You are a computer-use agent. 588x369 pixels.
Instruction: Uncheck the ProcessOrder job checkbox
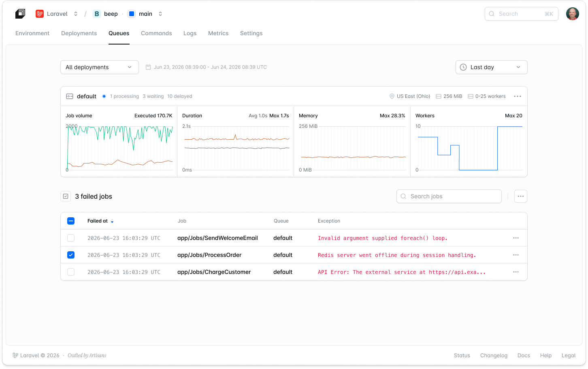(71, 255)
